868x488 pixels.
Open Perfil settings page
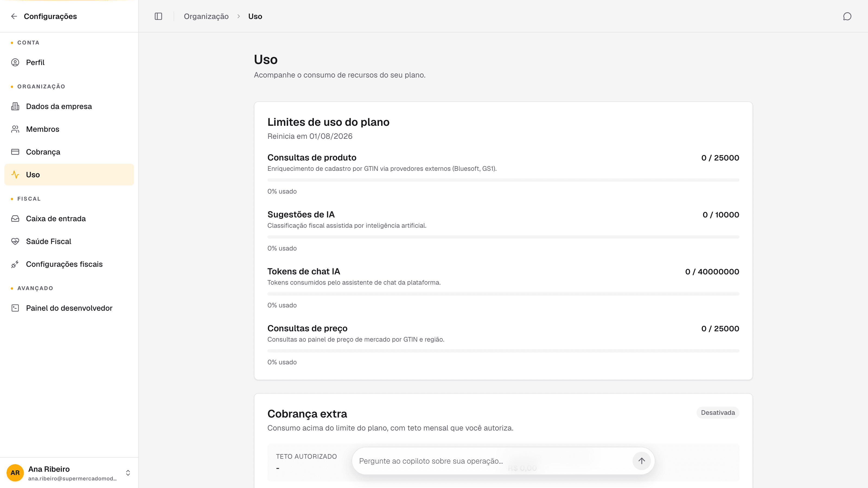click(69, 62)
